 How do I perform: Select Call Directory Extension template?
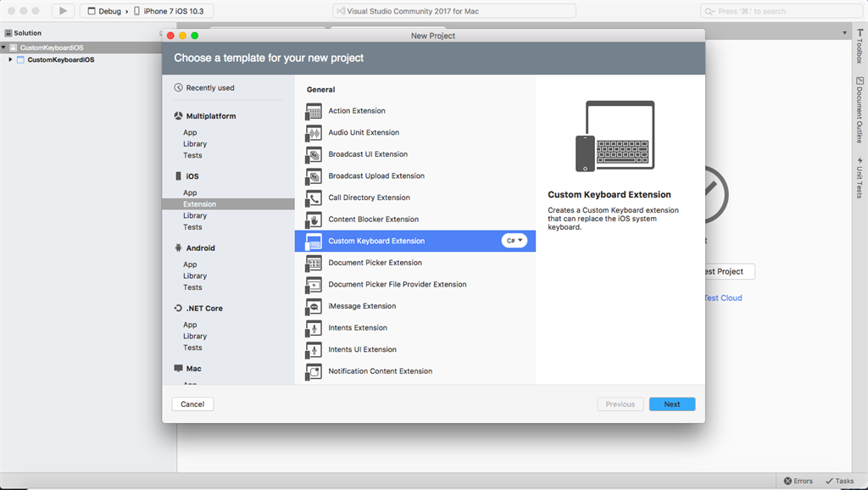[415, 198]
